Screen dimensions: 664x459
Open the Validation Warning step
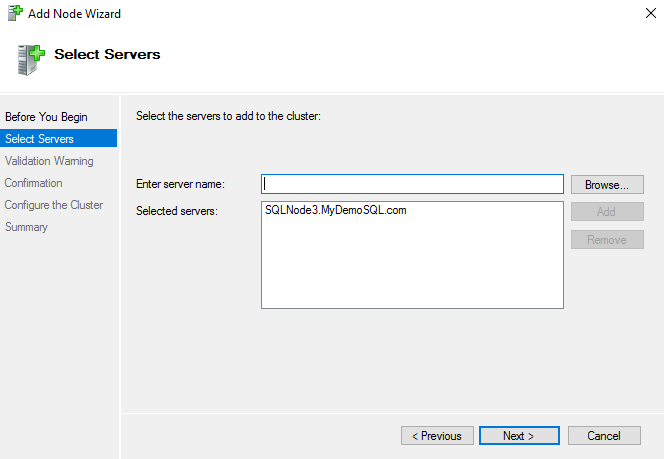tap(49, 161)
